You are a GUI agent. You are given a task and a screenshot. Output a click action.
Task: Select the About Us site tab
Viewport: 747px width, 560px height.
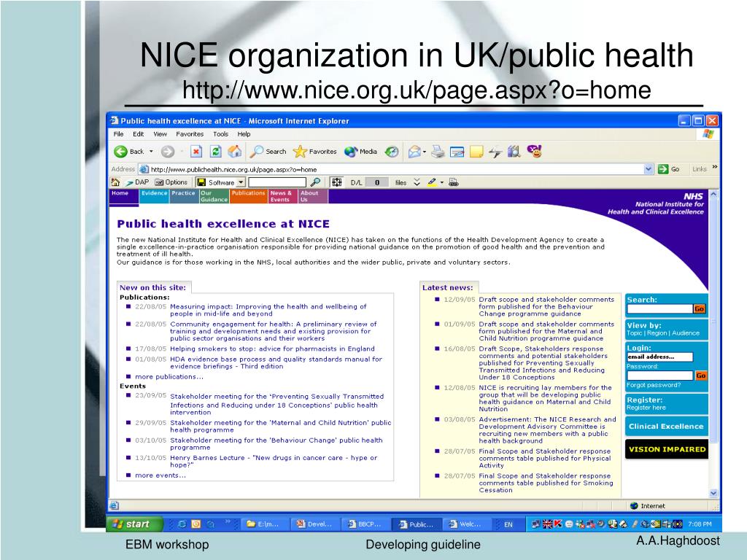coord(312,196)
